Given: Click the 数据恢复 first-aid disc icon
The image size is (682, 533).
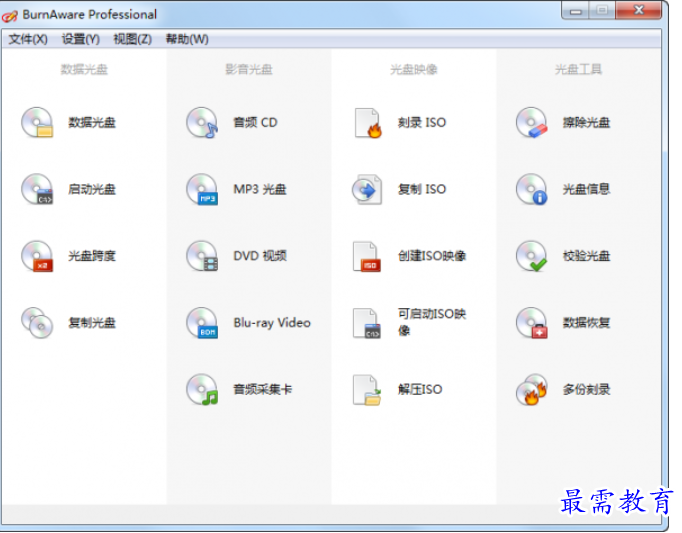Looking at the screenshot, I should tap(532, 323).
